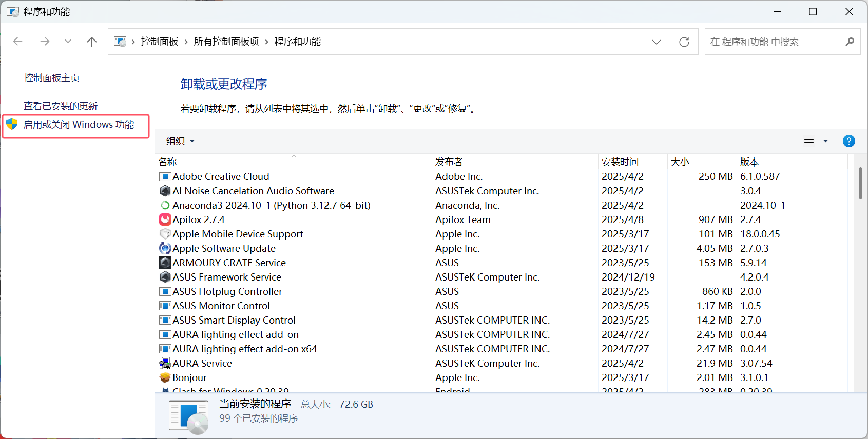
Task: Select Apple Software Update icon
Action: [165, 248]
